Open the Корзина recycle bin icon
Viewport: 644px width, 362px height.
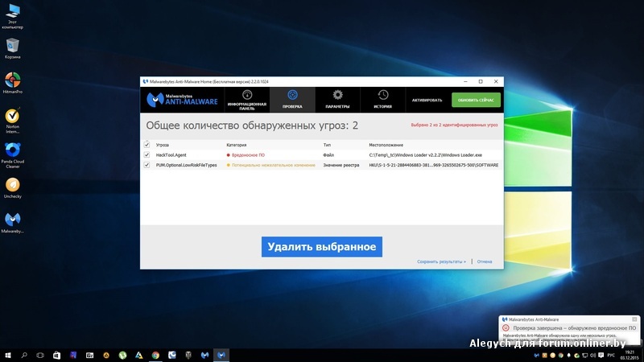12,48
